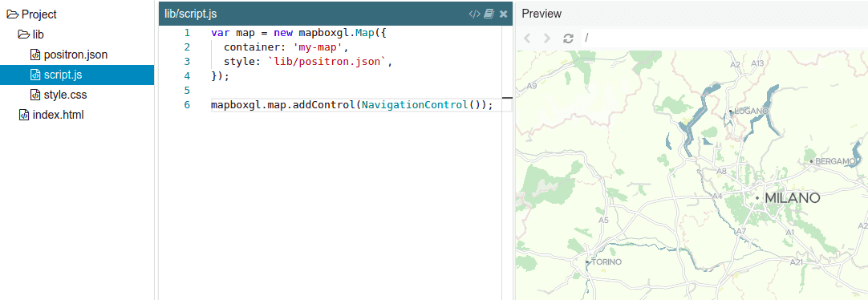
Task: Click the positron.json file icon
Action: [34, 55]
